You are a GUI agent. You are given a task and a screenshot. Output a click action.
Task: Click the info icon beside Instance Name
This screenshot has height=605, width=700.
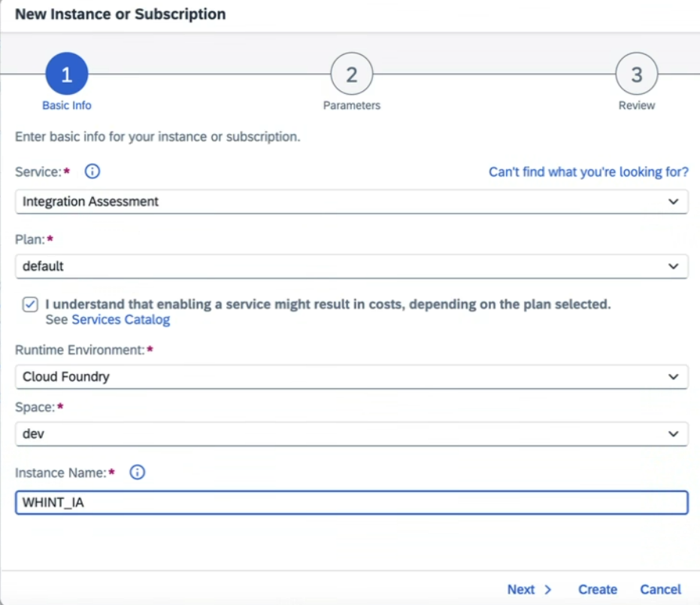point(137,473)
